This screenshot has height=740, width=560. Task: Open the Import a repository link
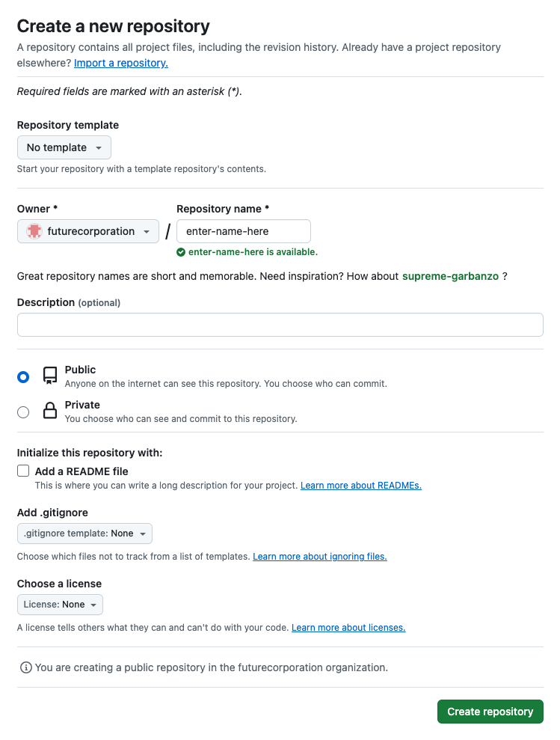tap(121, 63)
